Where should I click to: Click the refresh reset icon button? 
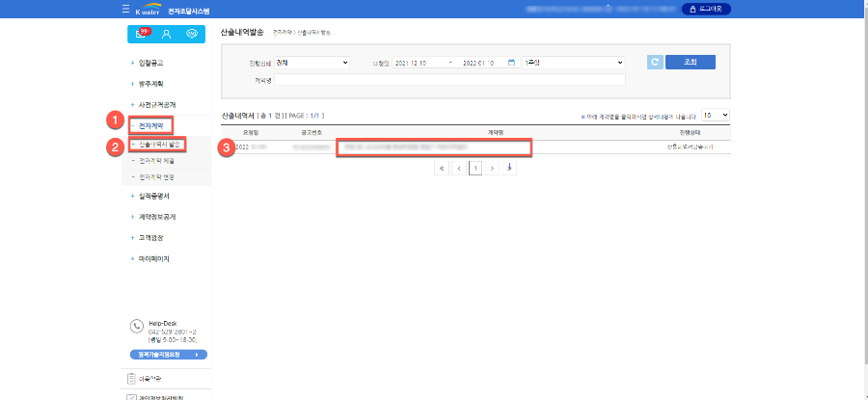point(655,62)
